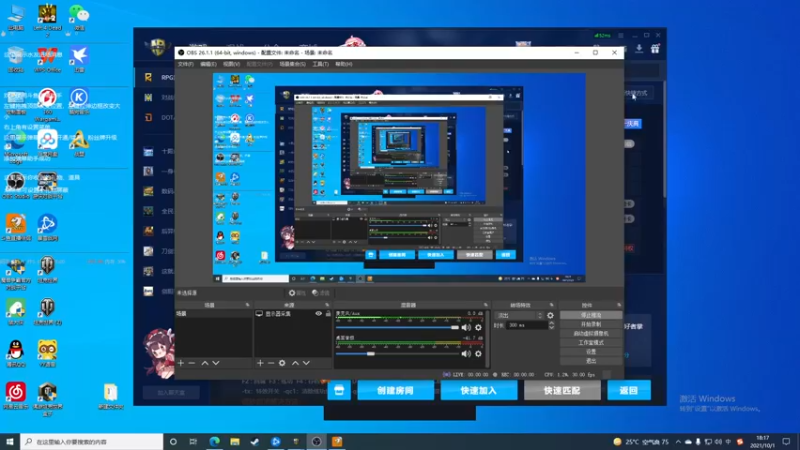Select the 显示器采集 source row

pos(293,314)
